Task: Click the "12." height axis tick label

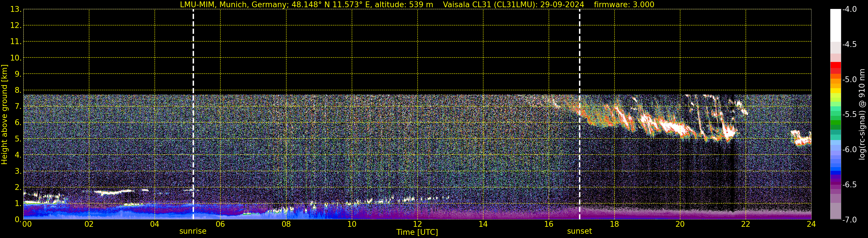Action: pyautogui.click(x=16, y=26)
